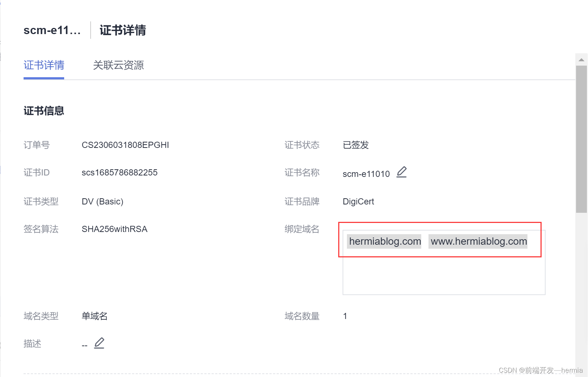Screen dimensions: 588x377
Task: Click certificate ID scs1685786882255
Action: pos(119,173)
